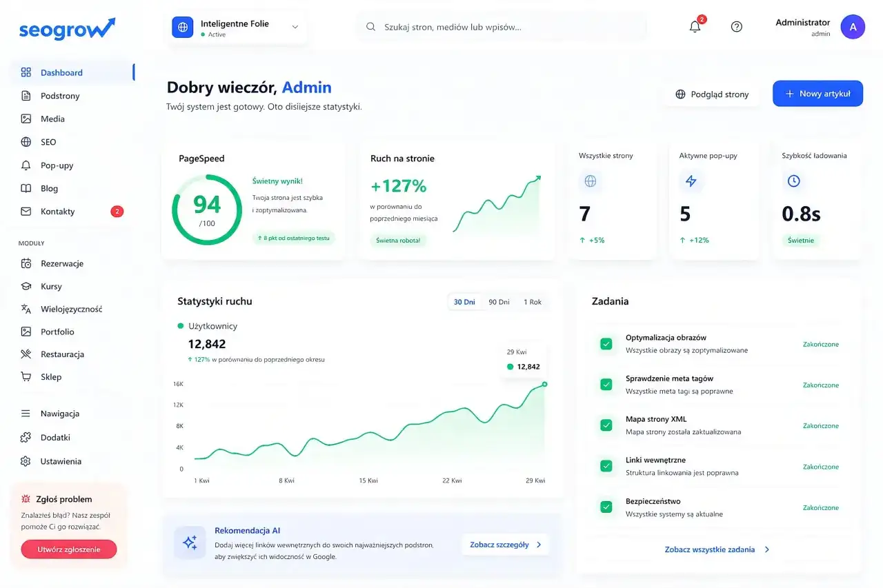Click the seogrow logo
The image size is (883, 588).
[67, 29]
